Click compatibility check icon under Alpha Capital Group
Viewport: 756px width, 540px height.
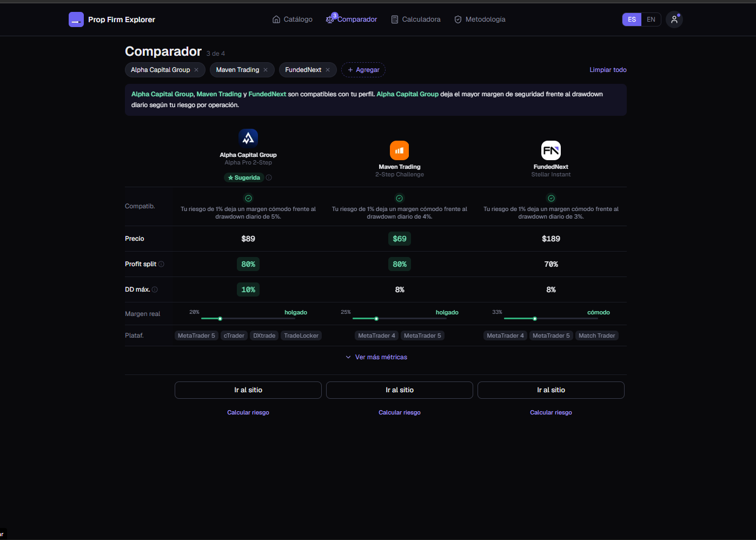pyautogui.click(x=248, y=199)
